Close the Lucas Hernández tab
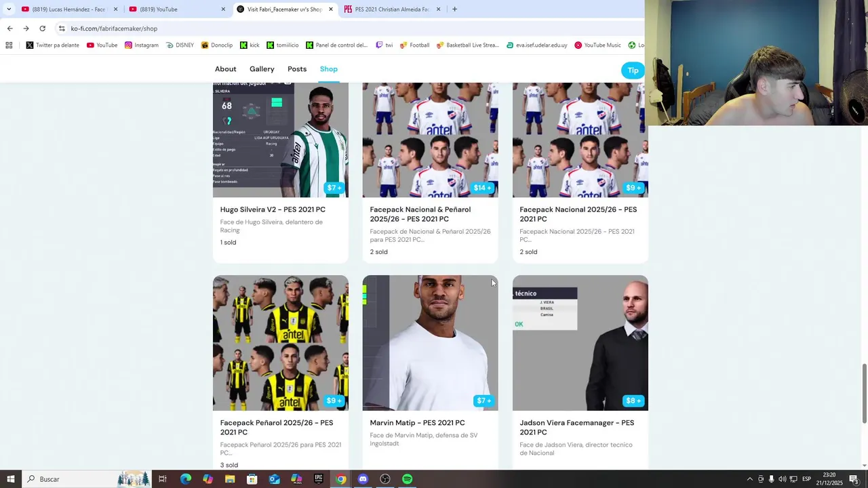The image size is (868, 488). 115,9
